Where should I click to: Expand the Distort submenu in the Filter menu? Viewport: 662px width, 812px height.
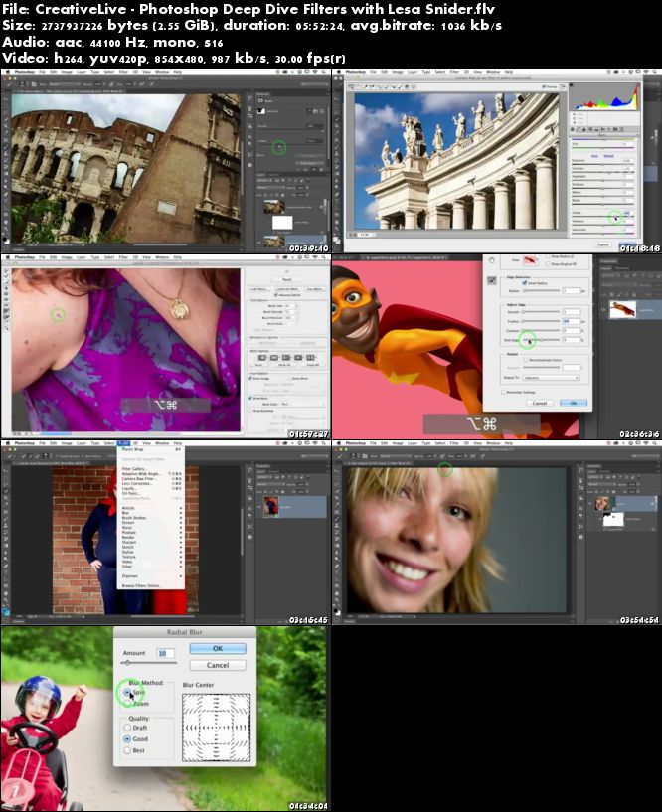click(x=151, y=523)
